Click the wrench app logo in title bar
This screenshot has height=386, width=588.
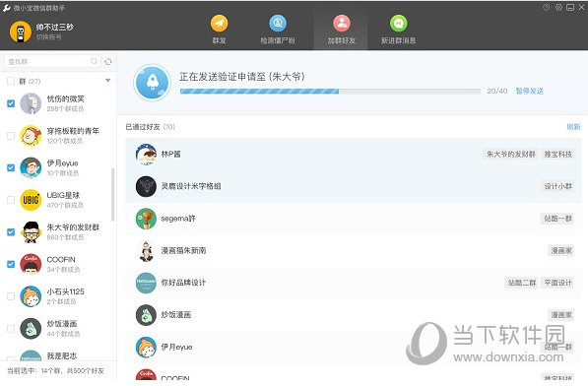6,8
